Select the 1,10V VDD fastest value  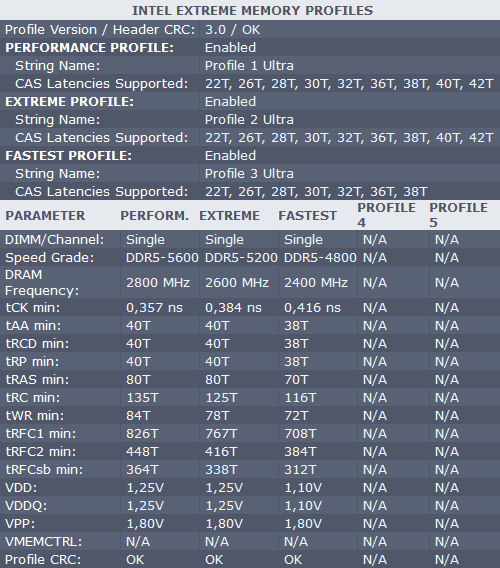tap(303, 488)
